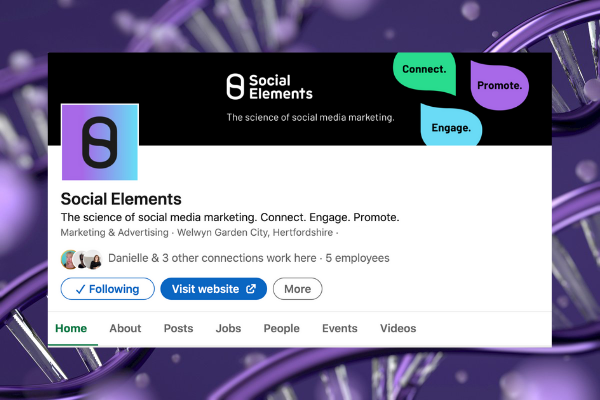Image resolution: width=600 pixels, height=400 pixels.
Task: Click the purple Promote speech bubble
Action: [498, 86]
